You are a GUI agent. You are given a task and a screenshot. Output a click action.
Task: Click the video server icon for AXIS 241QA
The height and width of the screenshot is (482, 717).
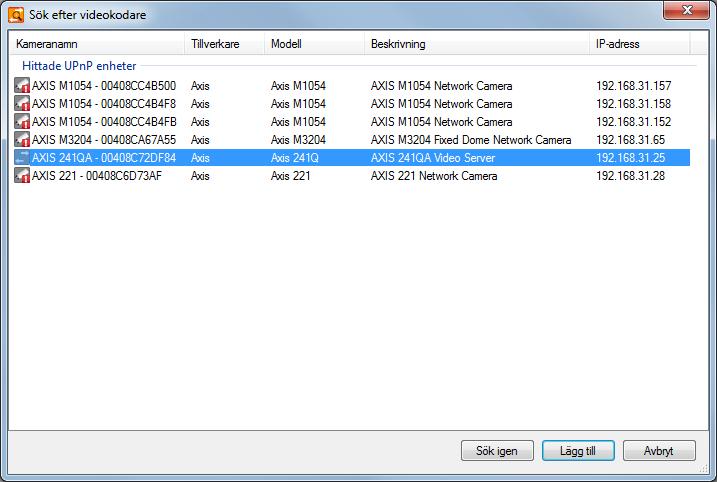click(x=21, y=157)
